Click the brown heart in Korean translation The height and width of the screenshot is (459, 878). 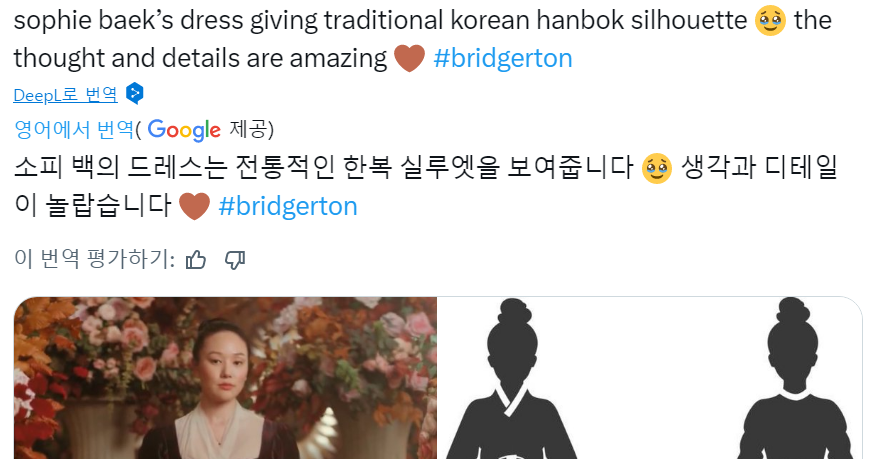[194, 206]
